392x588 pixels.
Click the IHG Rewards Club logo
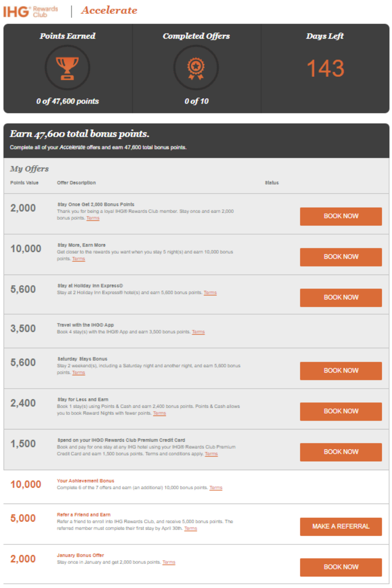pyautogui.click(x=31, y=12)
